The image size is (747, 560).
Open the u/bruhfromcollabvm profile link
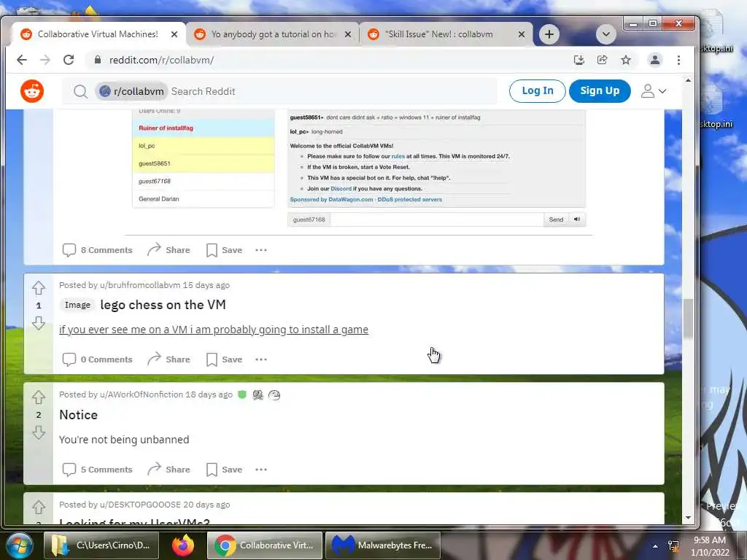point(140,285)
